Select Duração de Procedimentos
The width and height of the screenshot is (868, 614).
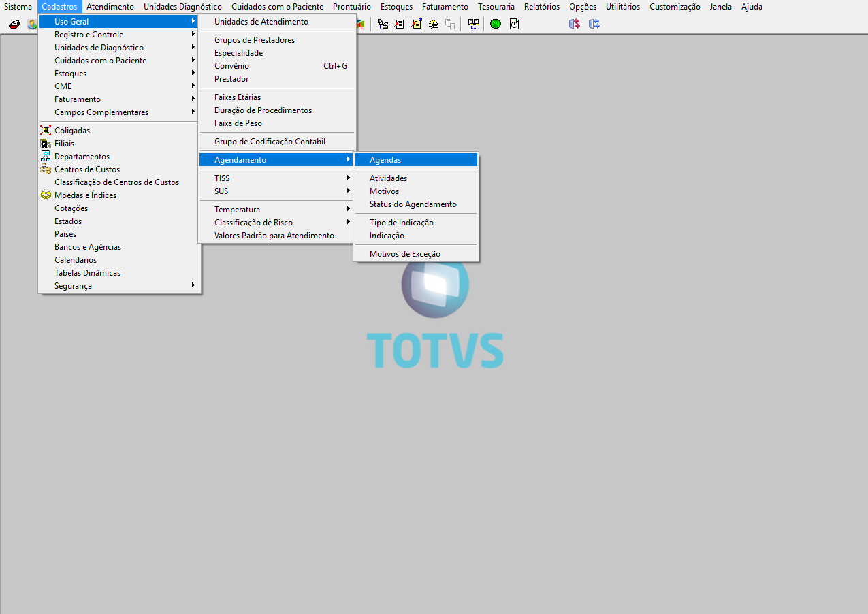tap(276, 110)
